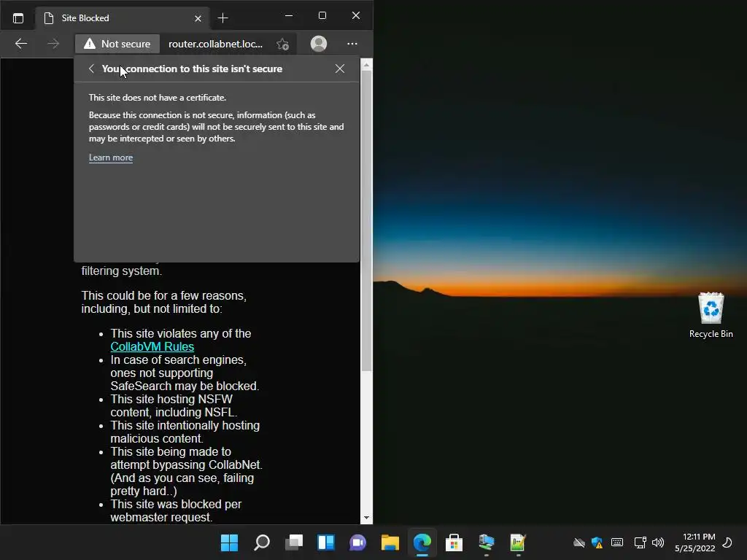Click the Not secure site info badge

(x=117, y=44)
